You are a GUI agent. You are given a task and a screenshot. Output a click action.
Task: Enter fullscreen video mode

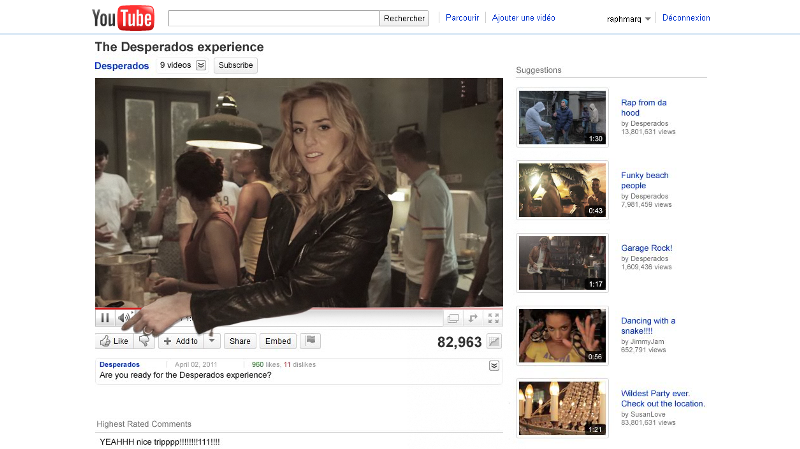pos(493,318)
